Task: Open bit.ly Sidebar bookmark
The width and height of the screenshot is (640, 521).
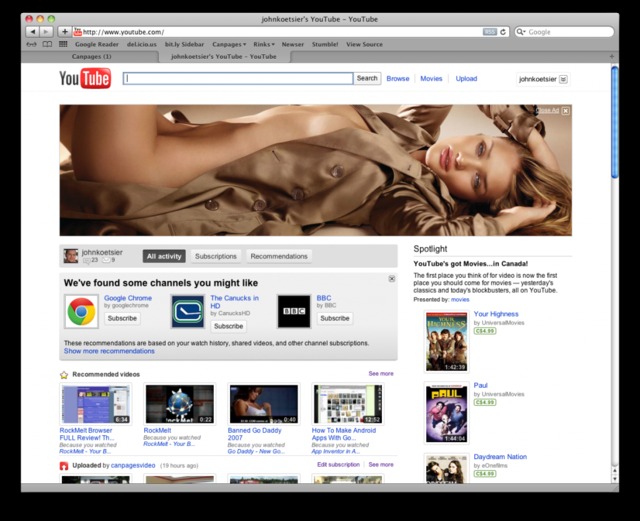Action: (x=184, y=44)
